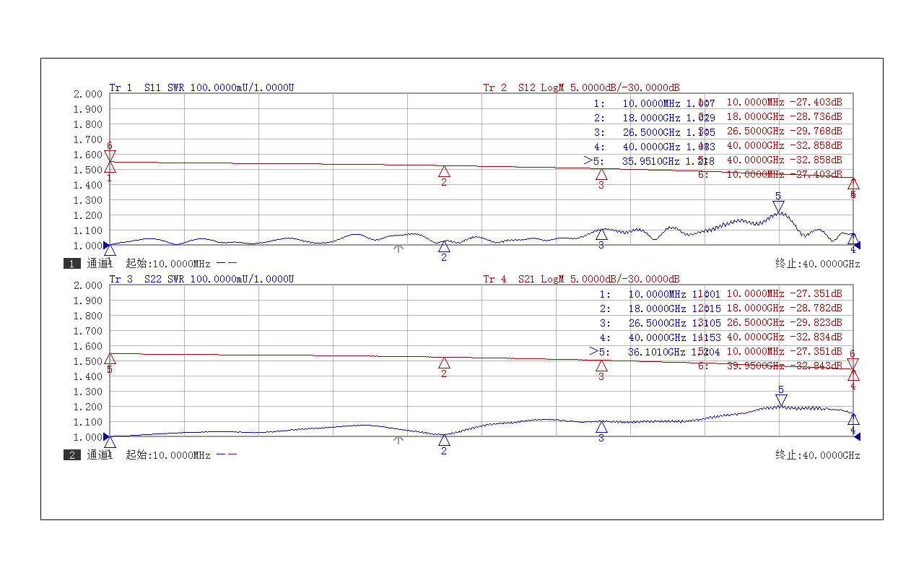Select blue marker 5 at the S11 SWR peak
The height and width of the screenshot is (578, 924).
click(778, 207)
